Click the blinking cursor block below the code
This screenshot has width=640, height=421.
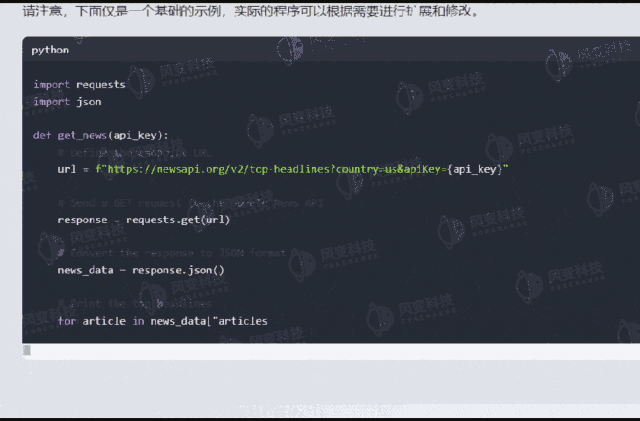click(x=27, y=350)
